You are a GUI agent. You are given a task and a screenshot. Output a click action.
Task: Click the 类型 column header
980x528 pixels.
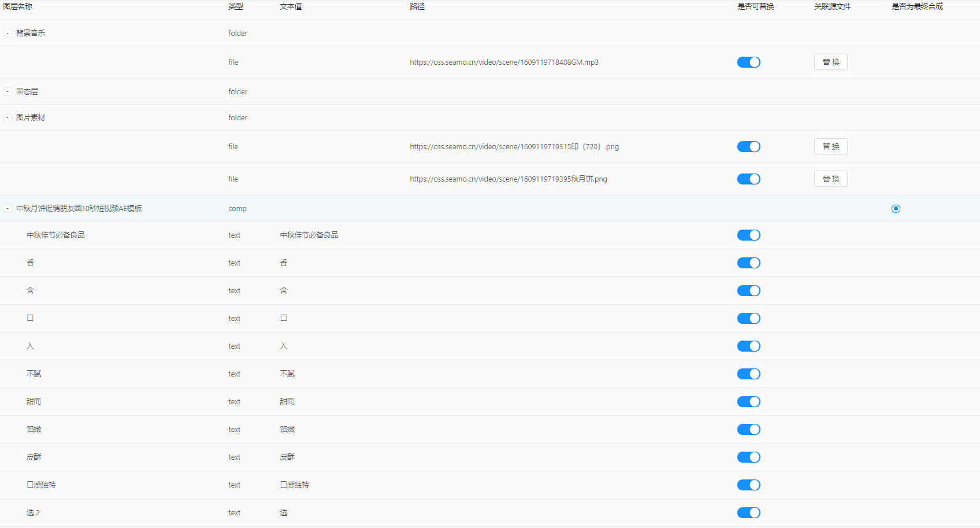[x=236, y=6]
